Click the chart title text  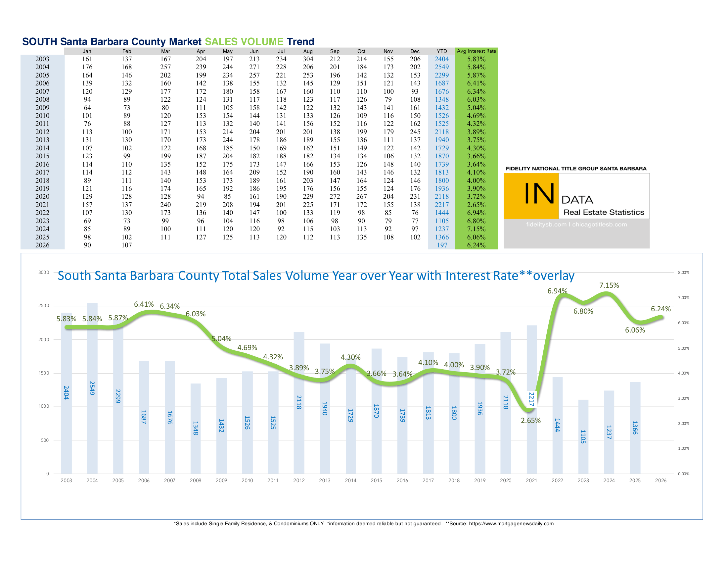click(316, 276)
